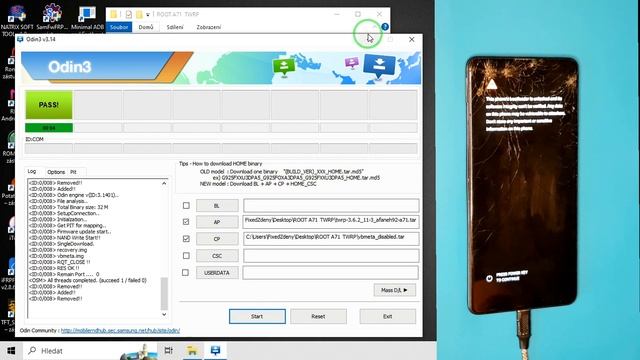Open the SamFwFRP desktop shortcut
640x360 pixels.
pos(51,18)
